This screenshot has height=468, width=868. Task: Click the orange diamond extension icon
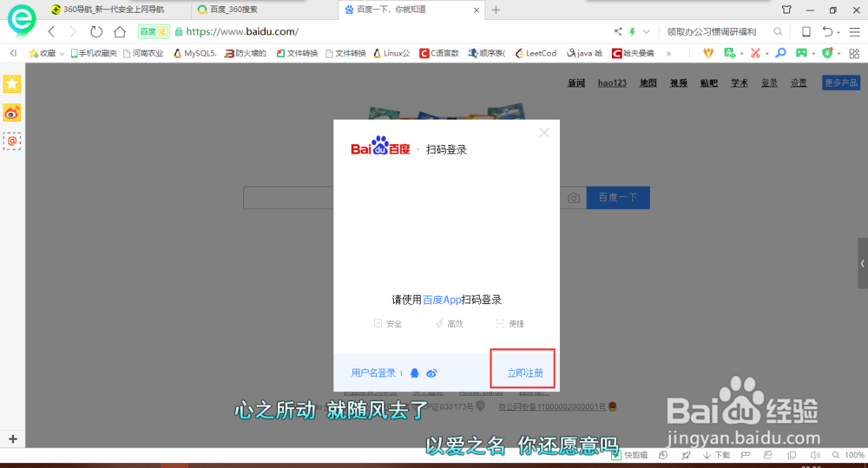pos(708,53)
